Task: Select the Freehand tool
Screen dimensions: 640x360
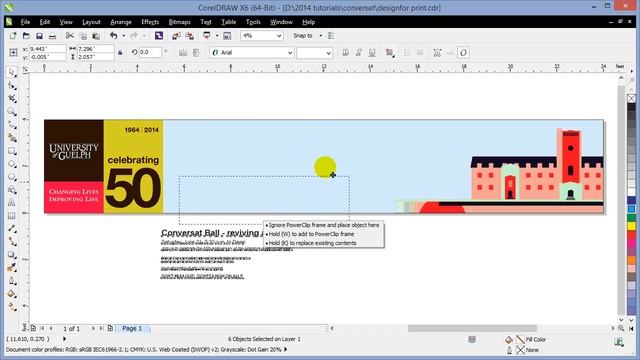Action: pyautogui.click(x=12, y=124)
